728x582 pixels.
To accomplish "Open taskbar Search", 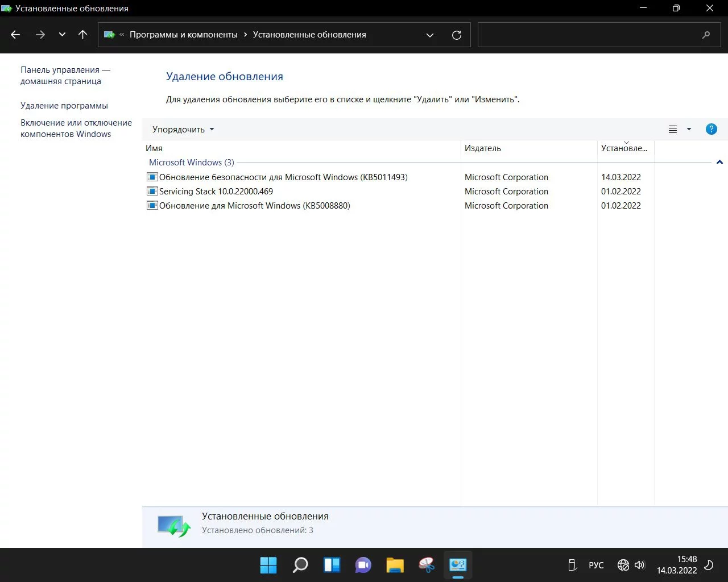I will point(300,565).
